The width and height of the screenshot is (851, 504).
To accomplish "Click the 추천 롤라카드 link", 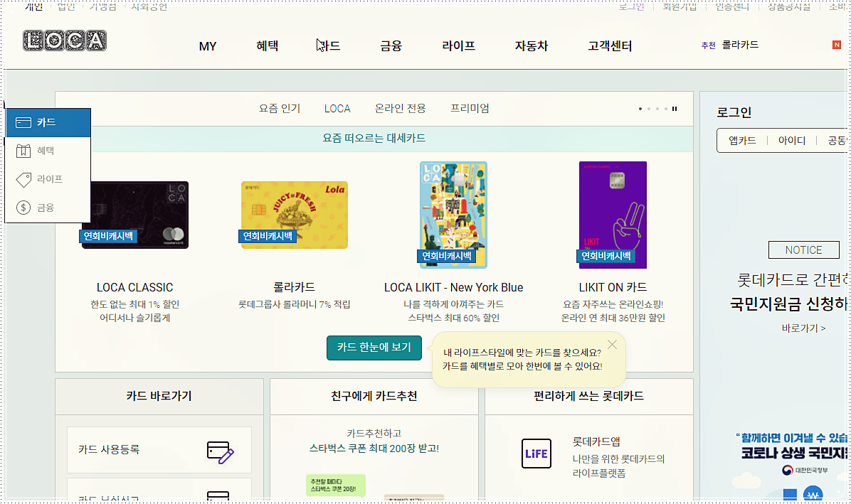I will tap(730, 45).
